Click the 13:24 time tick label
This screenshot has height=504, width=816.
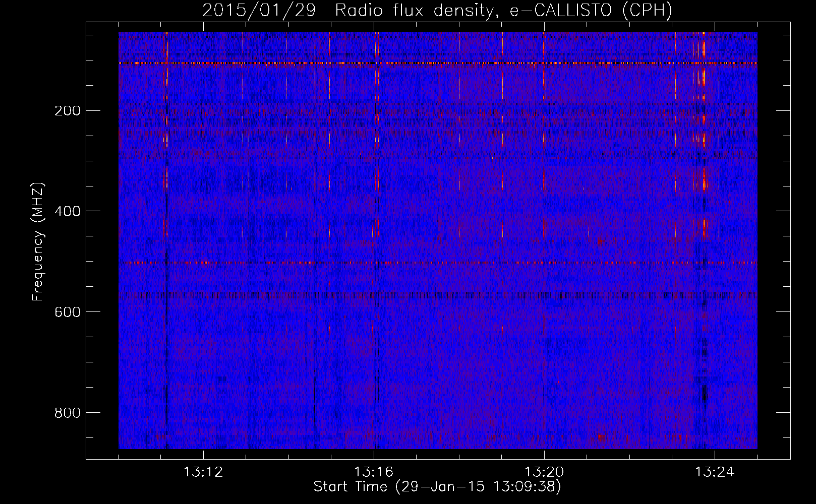pos(715,472)
